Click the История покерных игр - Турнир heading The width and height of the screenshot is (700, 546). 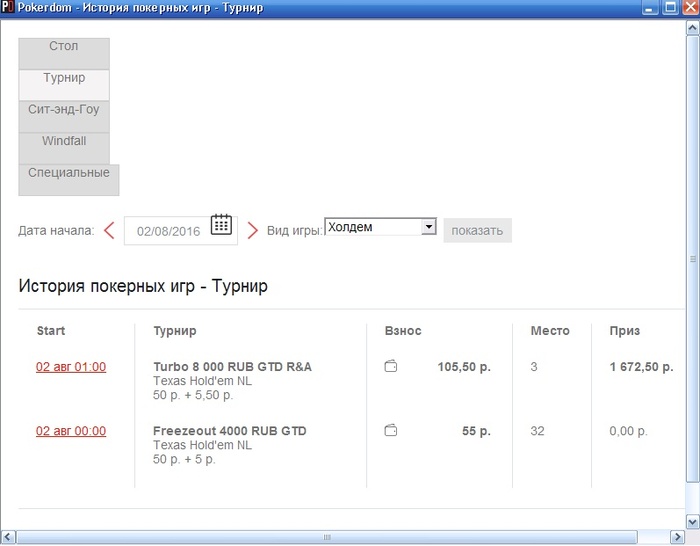click(143, 286)
